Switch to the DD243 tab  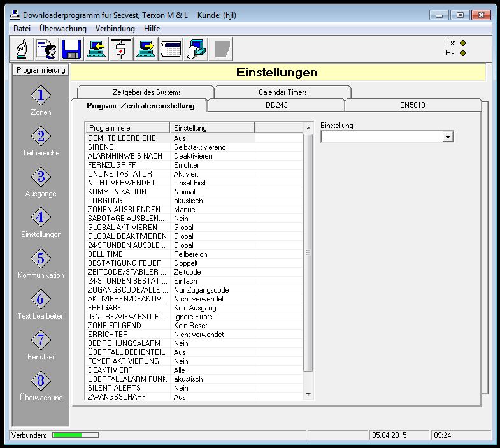pyautogui.click(x=276, y=105)
